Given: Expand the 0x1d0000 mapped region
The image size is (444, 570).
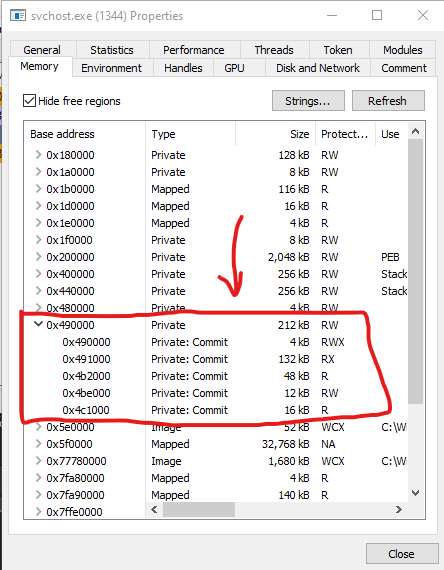Looking at the screenshot, I should pyautogui.click(x=38, y=206).
